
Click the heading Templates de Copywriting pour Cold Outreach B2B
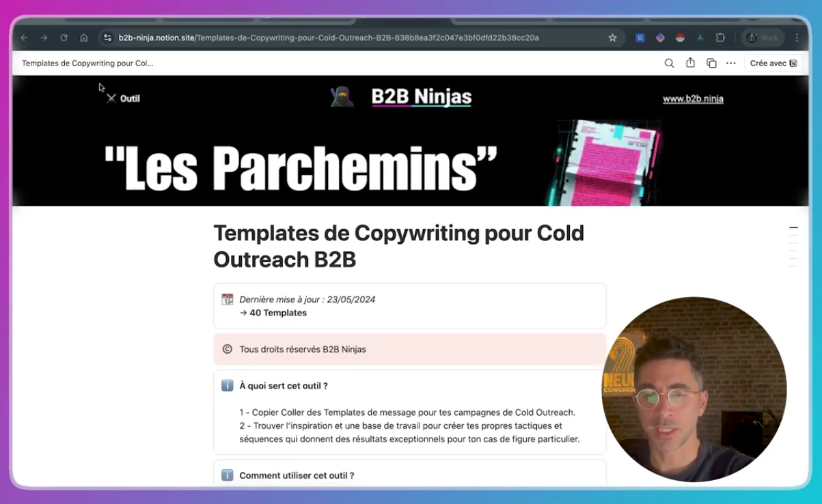point(398,246)
